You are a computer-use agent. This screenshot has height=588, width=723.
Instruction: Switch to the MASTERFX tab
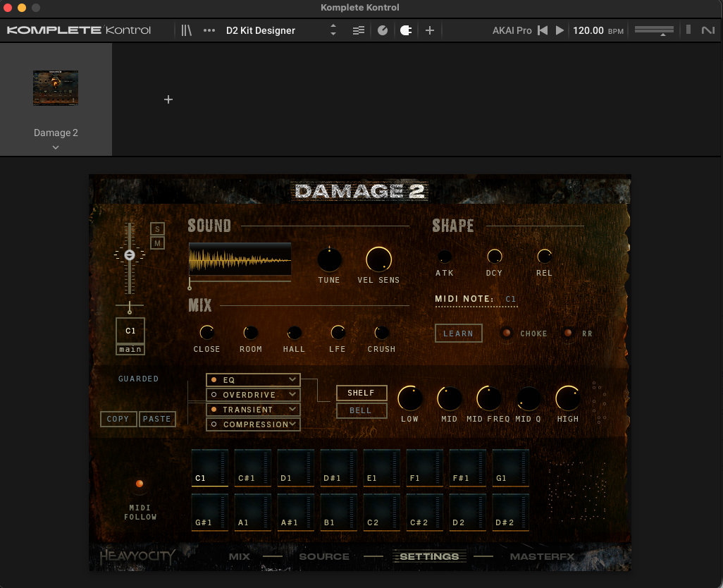coord(543,556)
